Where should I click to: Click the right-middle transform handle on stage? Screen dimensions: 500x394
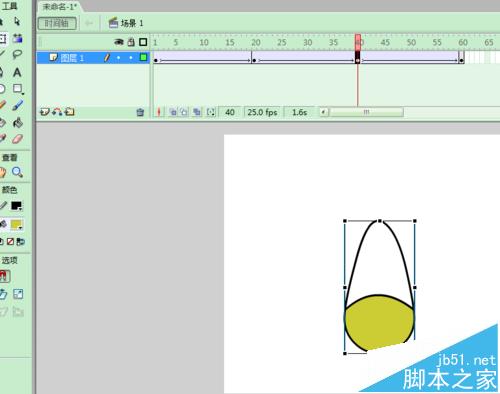point(415,287)
